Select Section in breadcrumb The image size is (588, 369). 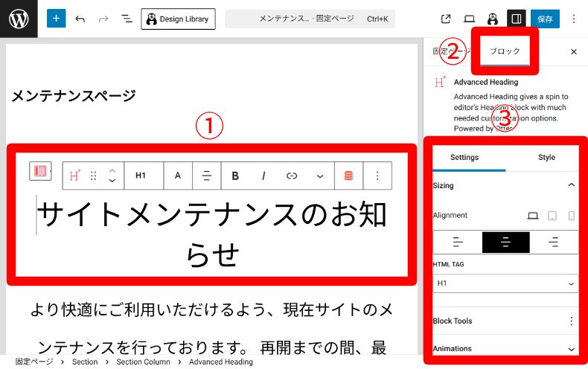point(85,362)
